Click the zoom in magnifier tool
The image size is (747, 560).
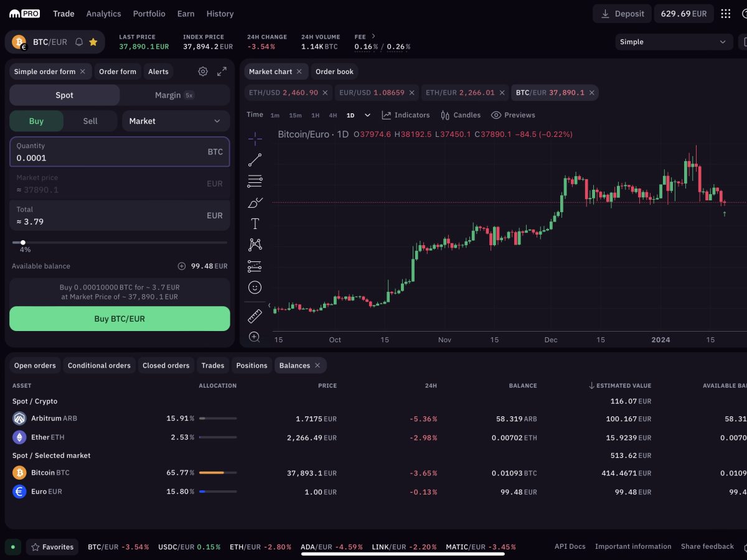tap(255, 337)
